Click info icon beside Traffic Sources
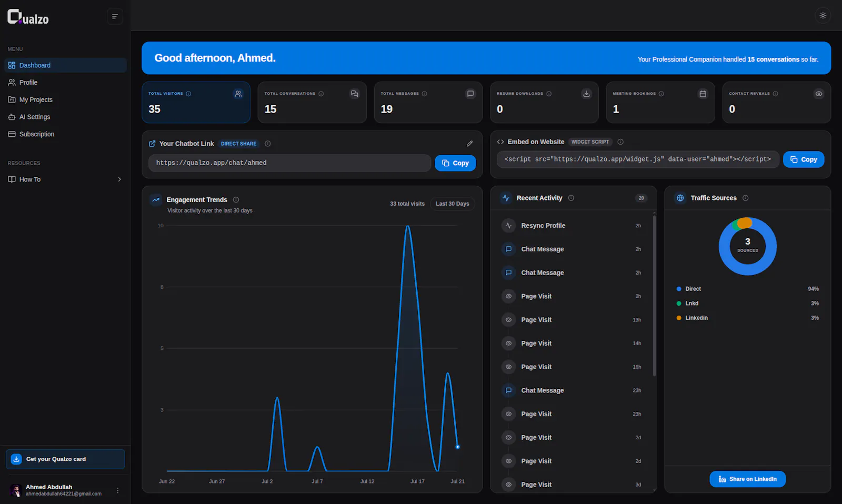The width and height of the screenshot is (842, 504). pyautogui.click(x=745, y=198)
